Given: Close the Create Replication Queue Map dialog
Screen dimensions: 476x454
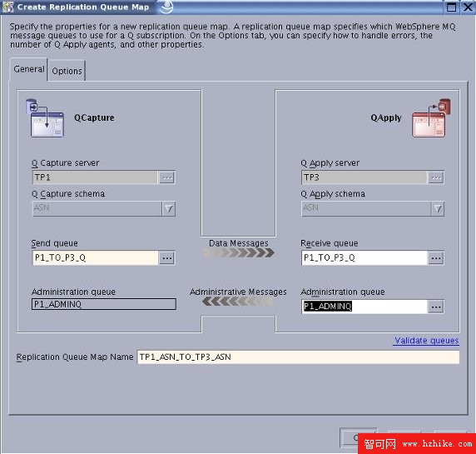Looking at the screenshot, I should point(469,7).
